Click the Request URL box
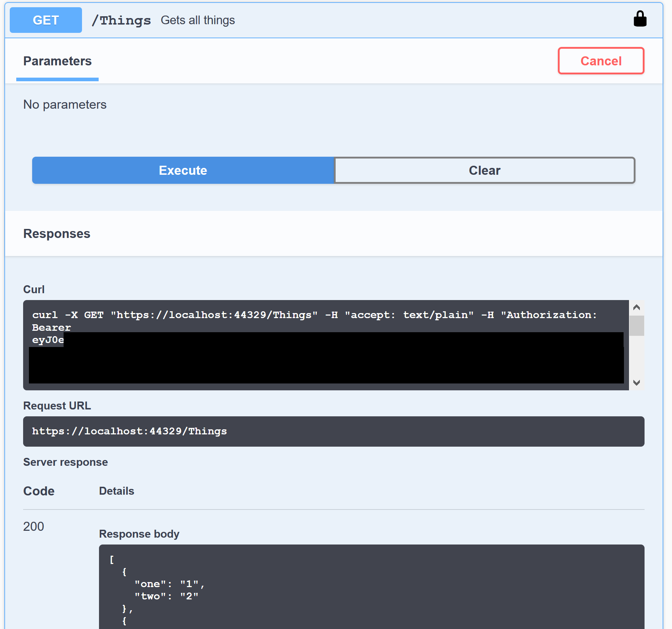The height and width of the screenshot is (629, 672). (x=333, y=431)
